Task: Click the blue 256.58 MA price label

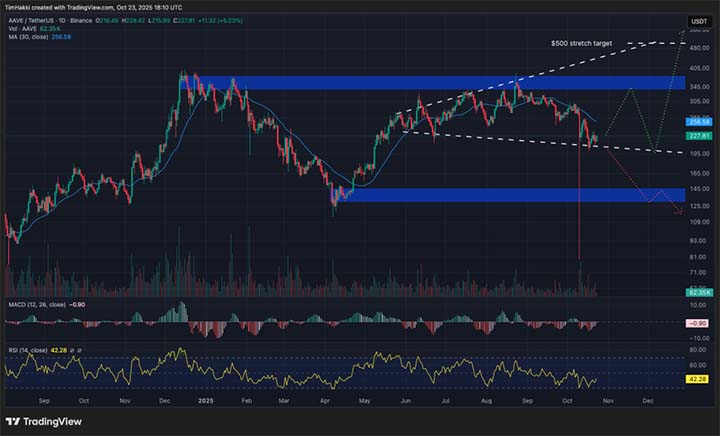Action: tap(698, 121)
